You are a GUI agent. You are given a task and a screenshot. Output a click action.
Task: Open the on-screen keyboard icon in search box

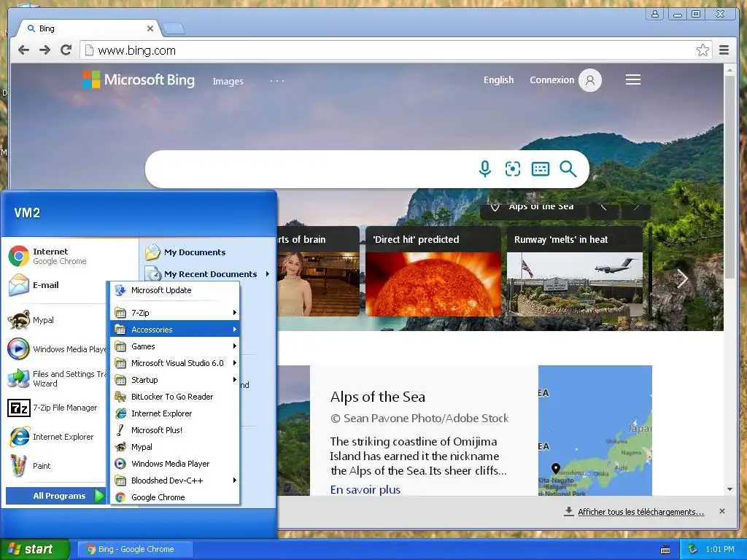click(541, 168)
